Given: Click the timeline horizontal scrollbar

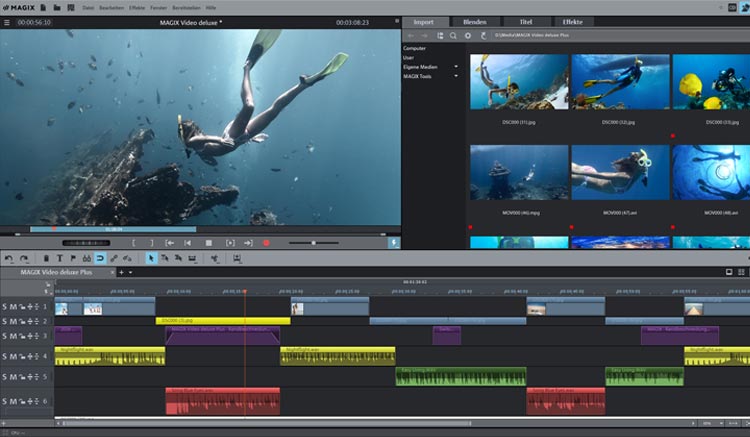Looking at the screenshot, I should pos(266,423).
